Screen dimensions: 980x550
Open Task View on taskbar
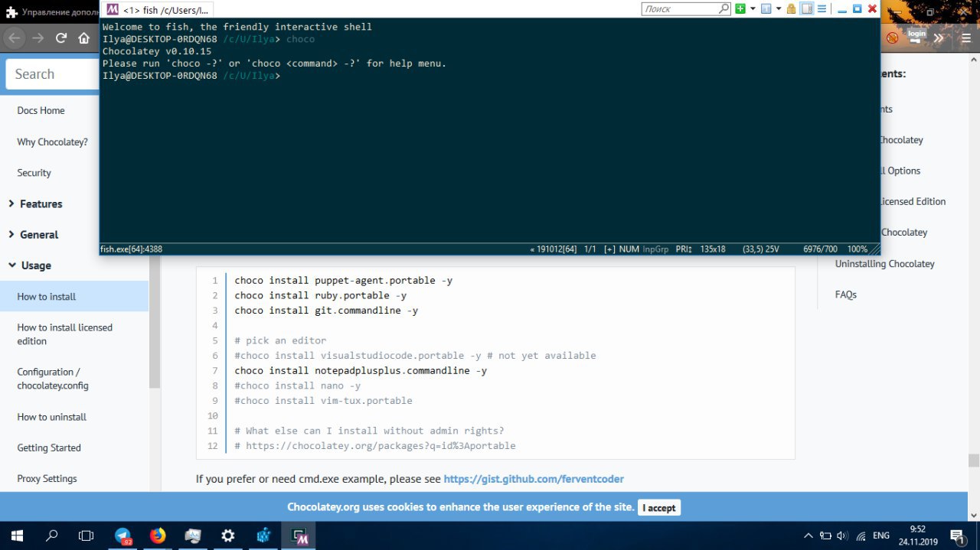[87, 535]
